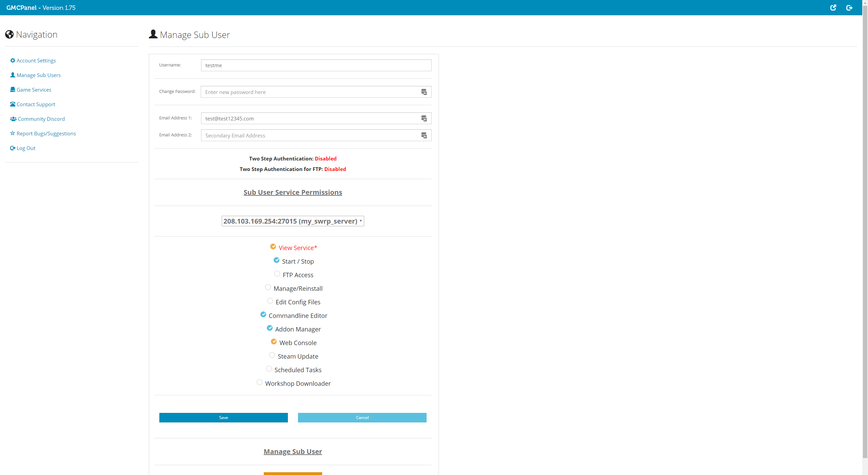Expand the server selection dropdown menu
Image resolution: width=868 pixels, height=475 pixels.
pyautogui.click(x=292, y=221)
